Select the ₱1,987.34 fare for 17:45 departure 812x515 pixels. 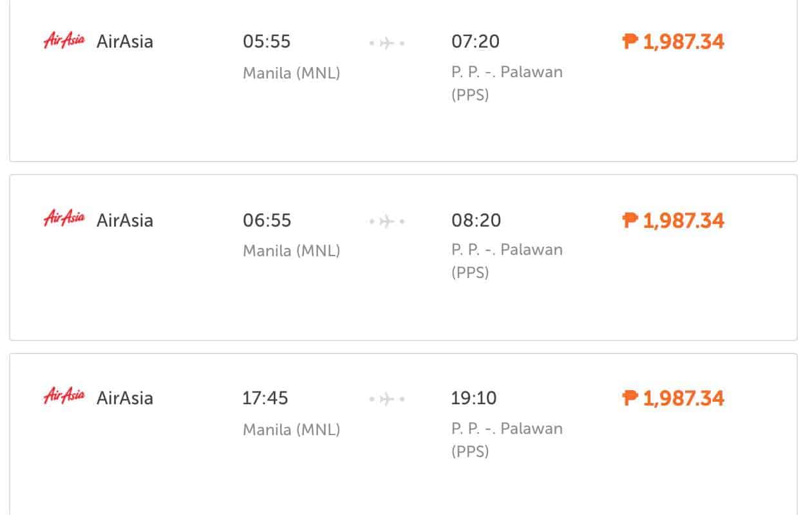click(683, 398)
